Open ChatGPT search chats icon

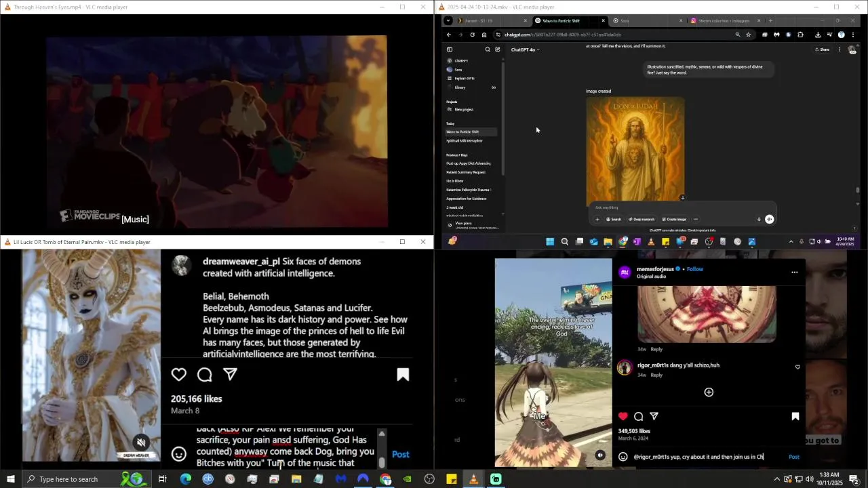488,49
